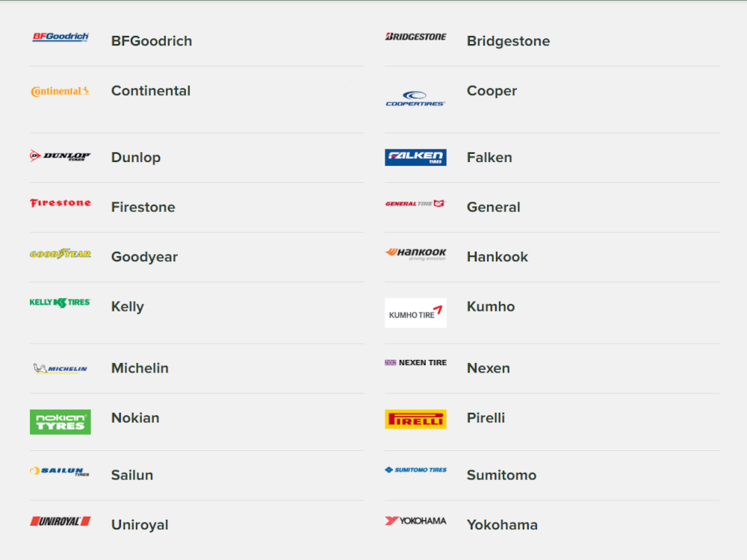Click the Uniroyal brand name

(140, 525)
